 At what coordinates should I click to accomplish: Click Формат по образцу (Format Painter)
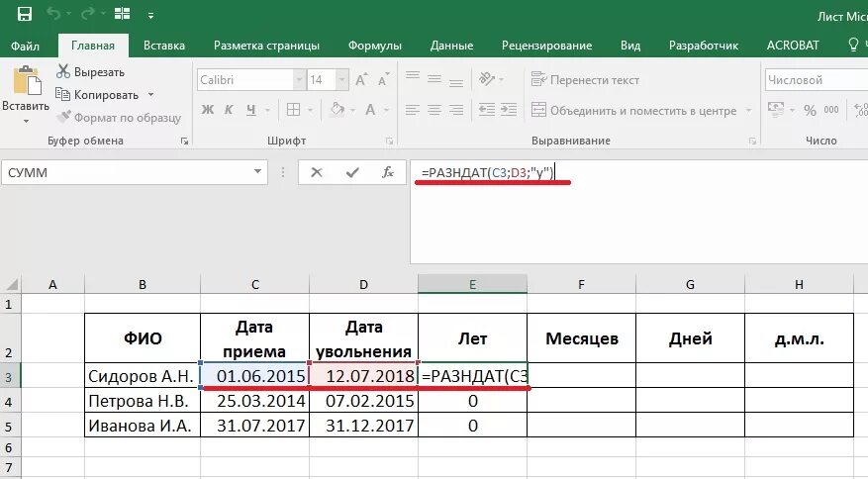[x=119, y=118]
